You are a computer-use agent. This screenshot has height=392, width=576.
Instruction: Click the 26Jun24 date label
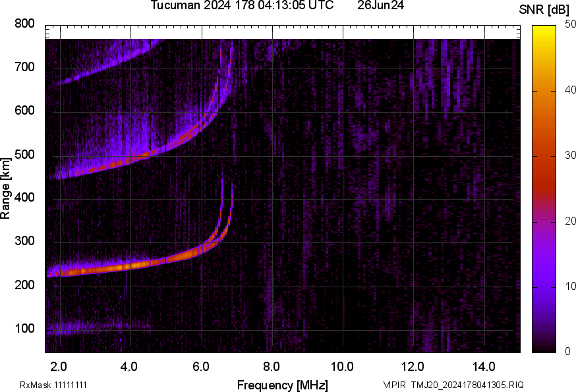coord(380,6)
